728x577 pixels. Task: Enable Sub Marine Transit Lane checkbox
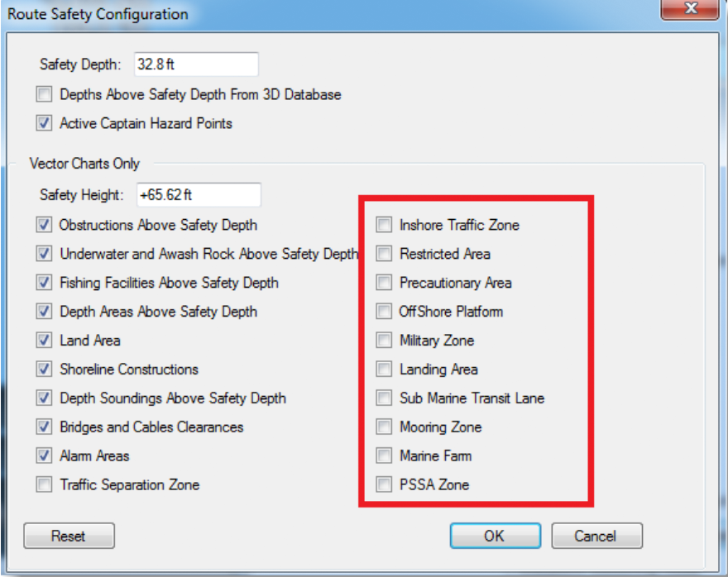click(x=384, y=398)
